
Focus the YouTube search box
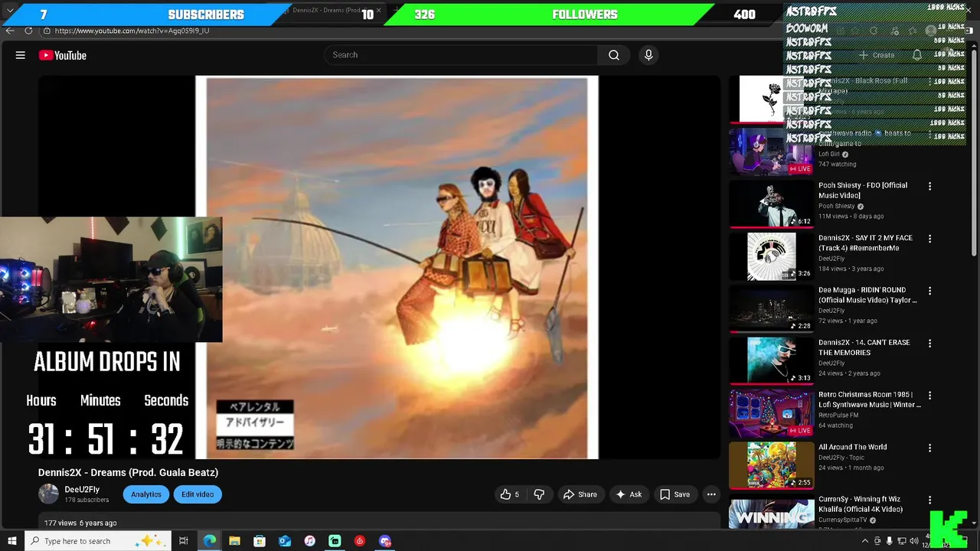pos(462,55)
